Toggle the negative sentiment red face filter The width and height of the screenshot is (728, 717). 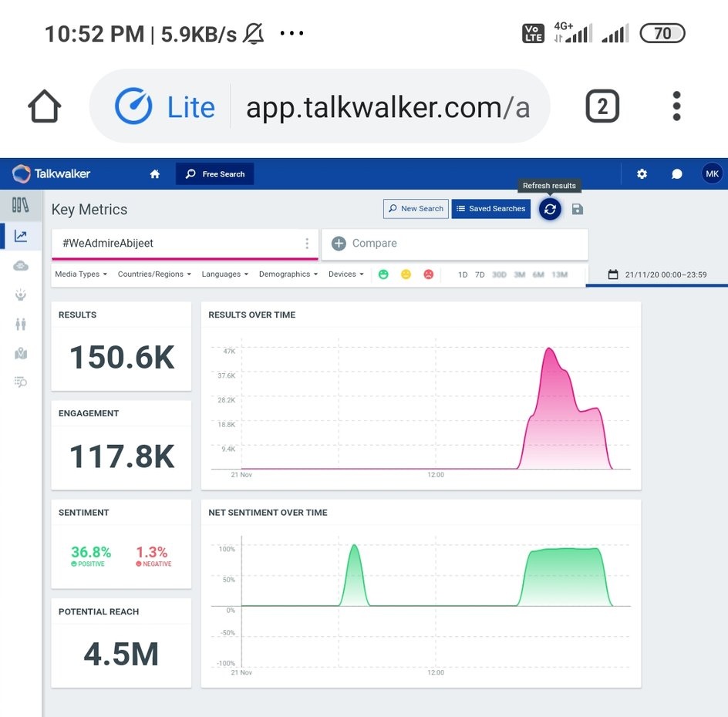(429, 274)
